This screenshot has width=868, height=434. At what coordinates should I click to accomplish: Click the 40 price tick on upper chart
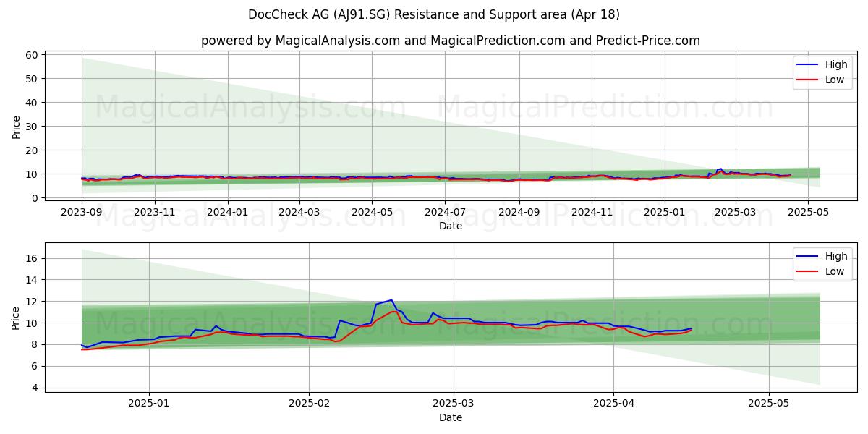[32, 103]
